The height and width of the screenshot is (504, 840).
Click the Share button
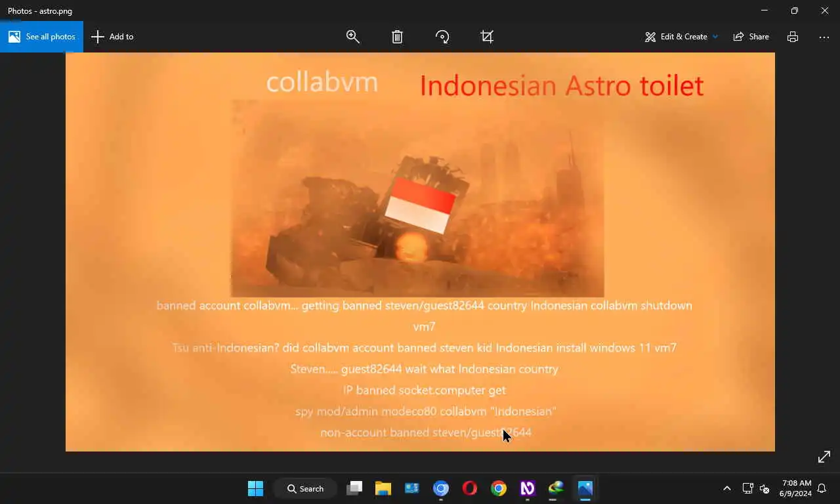(x=751, y=37)
